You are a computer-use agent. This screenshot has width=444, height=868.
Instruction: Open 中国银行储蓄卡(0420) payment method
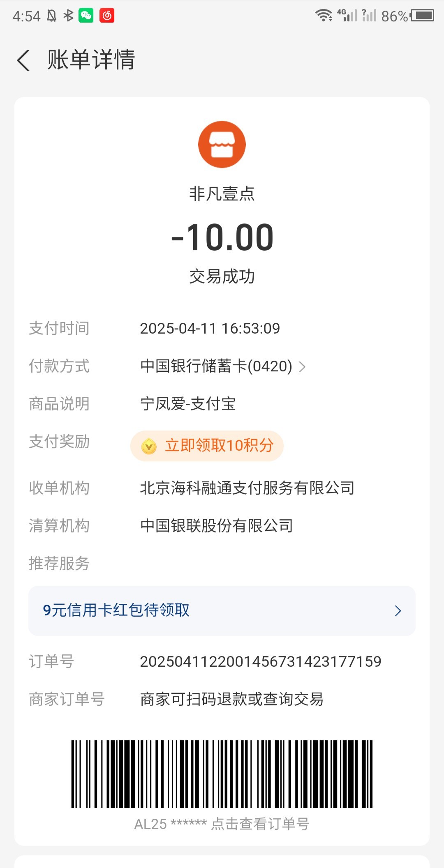click(216, 366)
